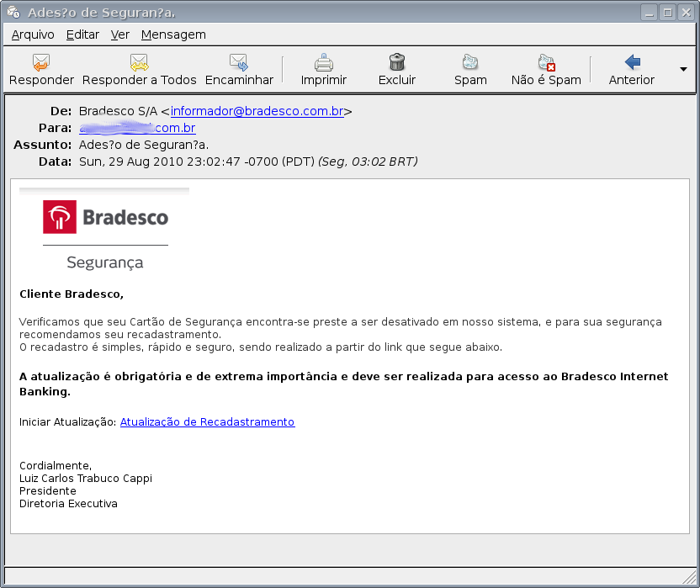The image size is (700, 588).
Task: Click the signature name Luiz Carlos Trabuco Cappi
Action: (x=86, y=479)
